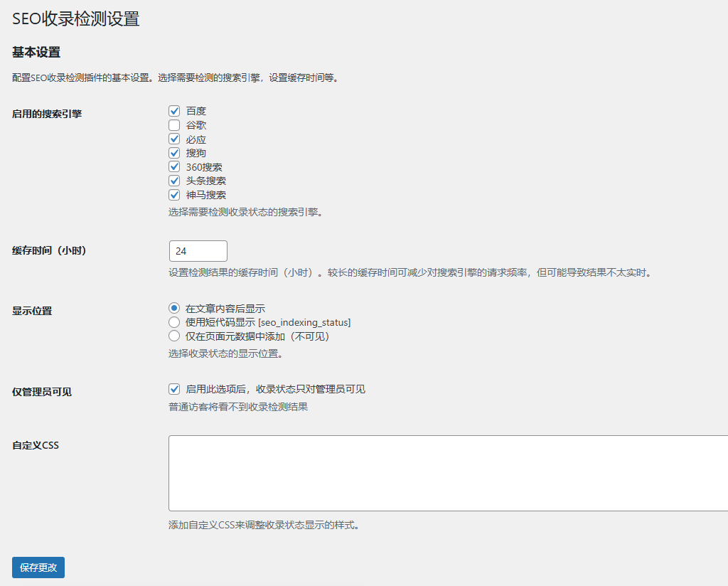Click the cache time input showing 24
Screen dimensions: 728x586
pyautogui.click(x=198, y=251)
